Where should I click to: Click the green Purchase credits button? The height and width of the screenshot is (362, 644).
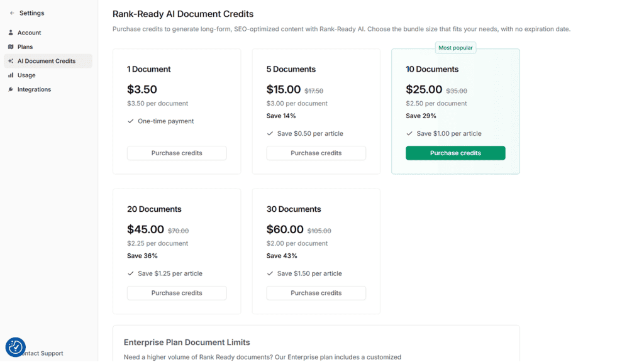455,153
